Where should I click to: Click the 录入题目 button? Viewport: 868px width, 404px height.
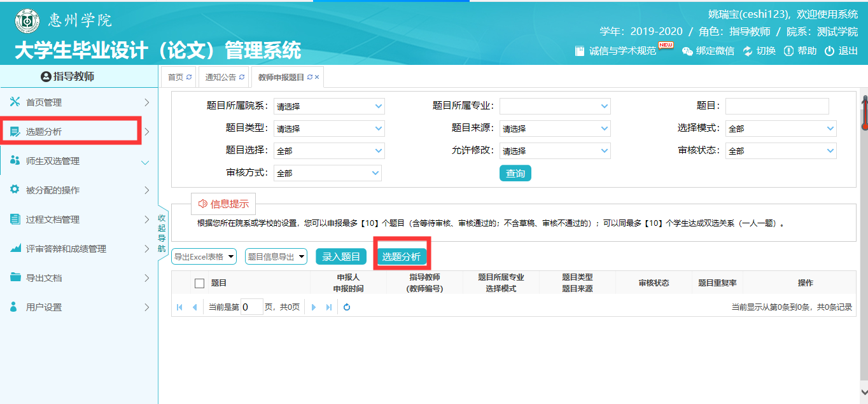click(341, 256)
